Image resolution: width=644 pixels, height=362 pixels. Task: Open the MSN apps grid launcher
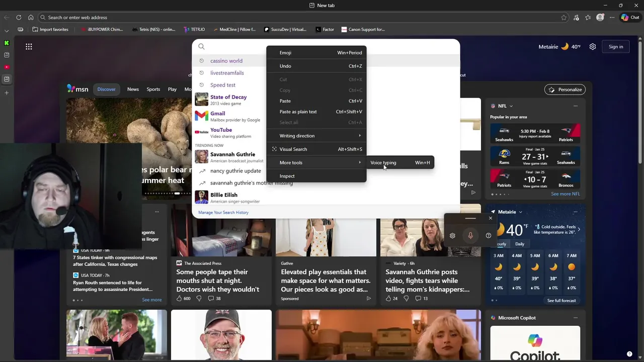(x=29, y=46)
